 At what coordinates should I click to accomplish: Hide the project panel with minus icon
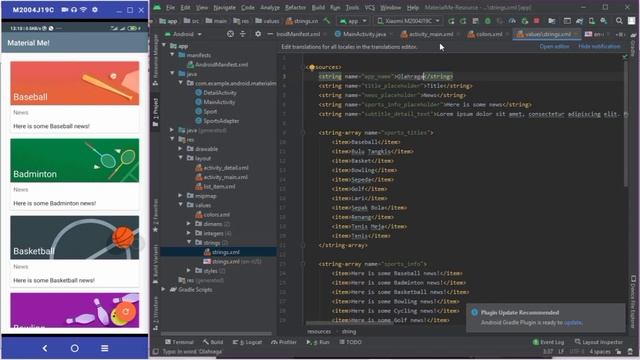[x=270, y=34]
